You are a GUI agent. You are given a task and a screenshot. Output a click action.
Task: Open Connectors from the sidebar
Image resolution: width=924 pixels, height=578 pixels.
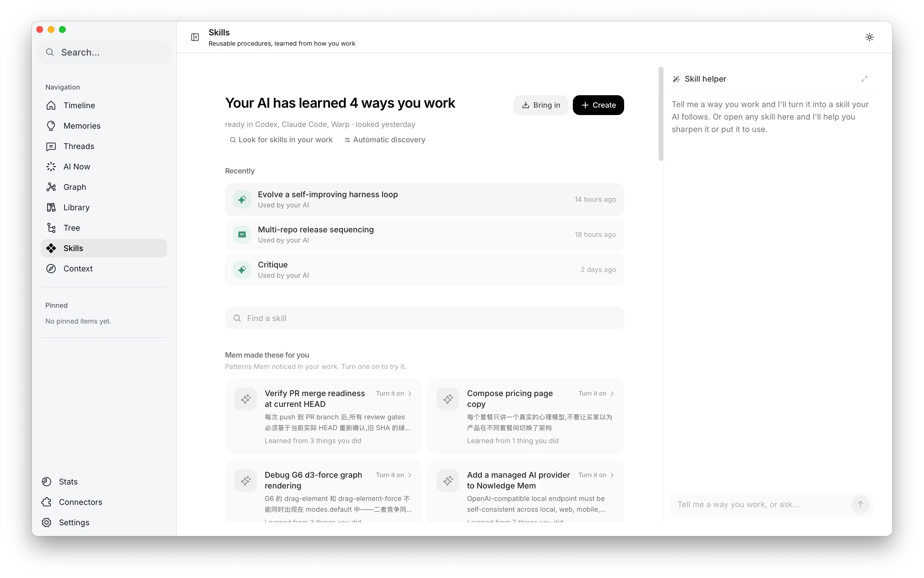(x=104, y=502)
